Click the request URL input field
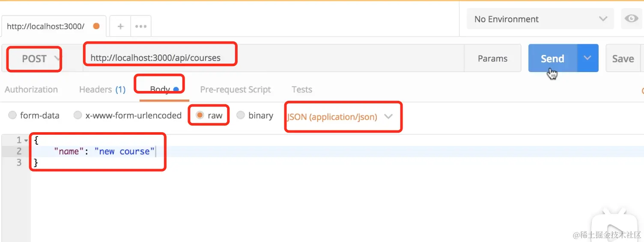This screenshot has height=242, width=644. (274, 58)
